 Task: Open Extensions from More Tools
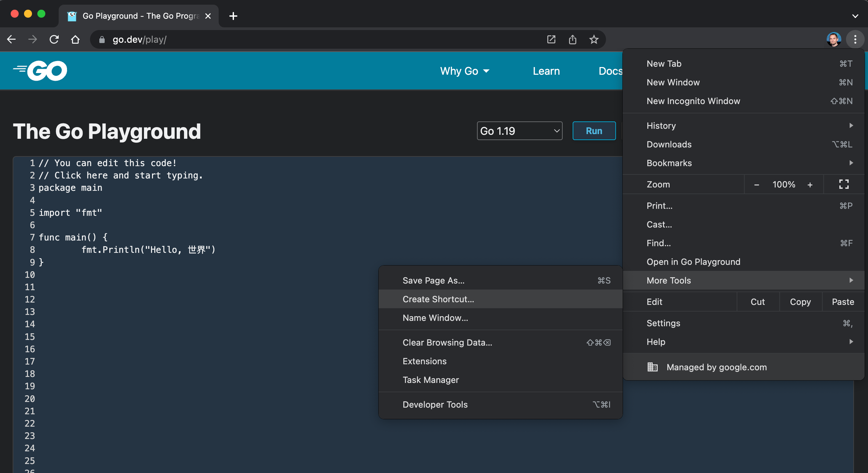pyautogui.click(x=500, y=361)
